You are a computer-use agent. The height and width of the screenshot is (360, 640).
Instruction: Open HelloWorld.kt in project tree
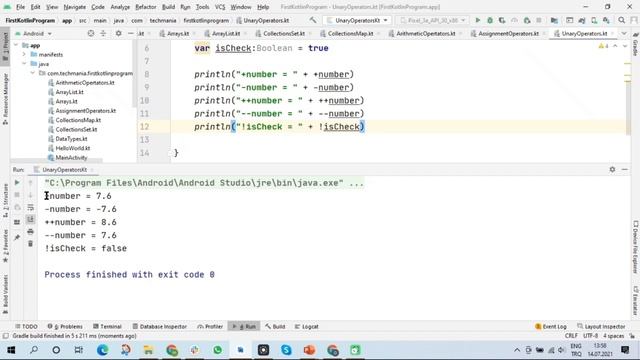click(73, 148)
